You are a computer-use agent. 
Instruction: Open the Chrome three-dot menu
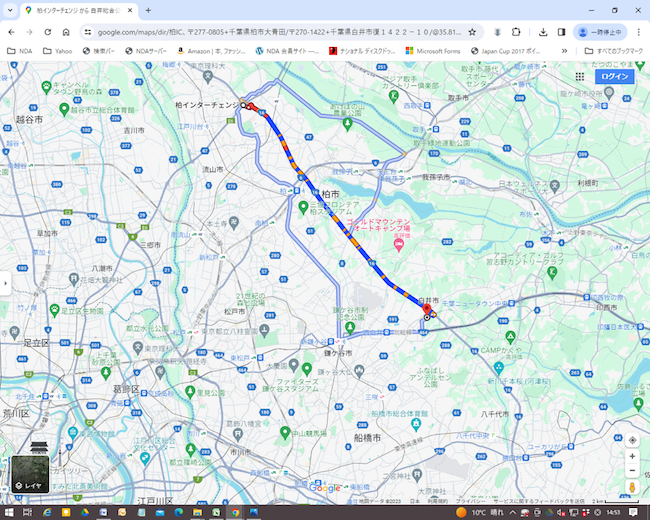point(638,32)
